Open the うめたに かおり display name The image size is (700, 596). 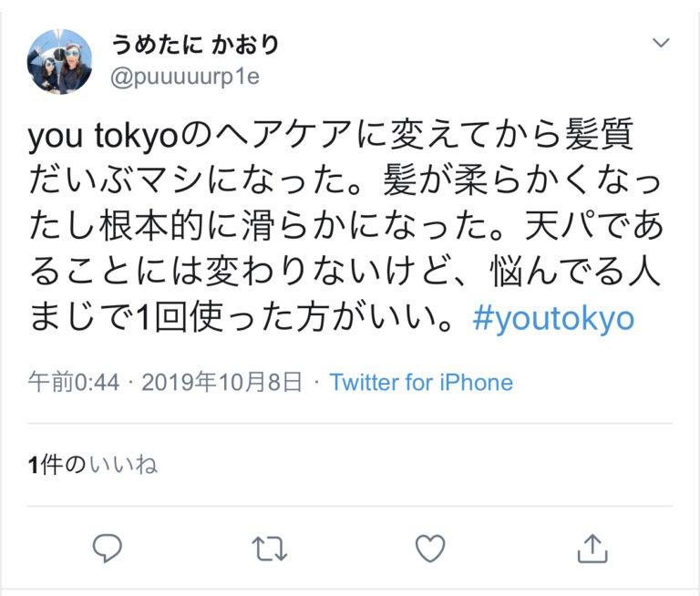(195, 45)
